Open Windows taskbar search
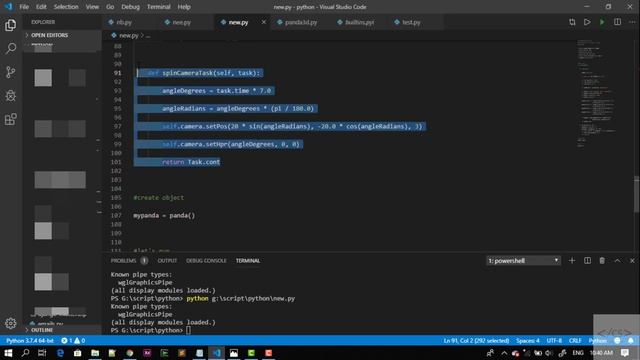This screenshot has width=640, height=360. (25, 353)
